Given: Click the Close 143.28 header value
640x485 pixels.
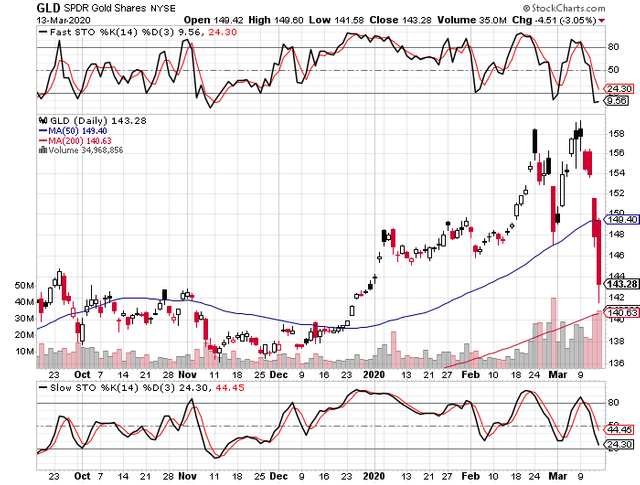Looking at the screenshot, I should point(400,20).
